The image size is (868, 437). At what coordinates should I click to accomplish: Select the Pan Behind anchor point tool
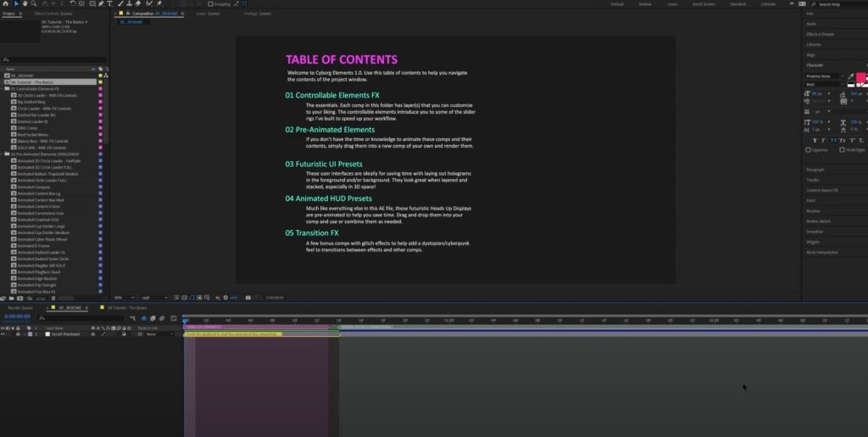click(x=82, y=4)
